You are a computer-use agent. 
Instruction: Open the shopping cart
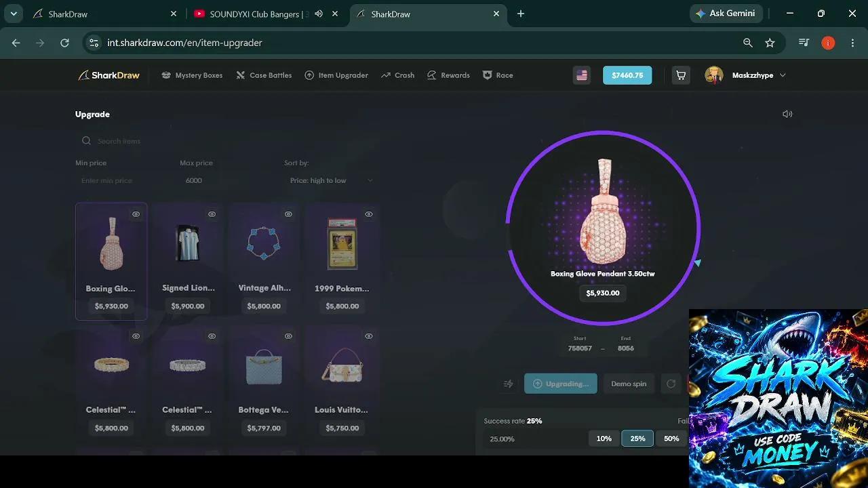(681, 75)
